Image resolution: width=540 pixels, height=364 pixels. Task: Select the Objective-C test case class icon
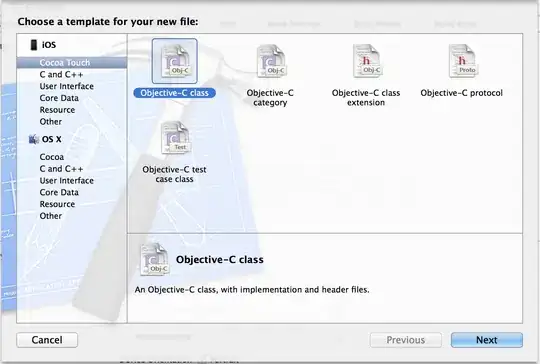[175, 138]
